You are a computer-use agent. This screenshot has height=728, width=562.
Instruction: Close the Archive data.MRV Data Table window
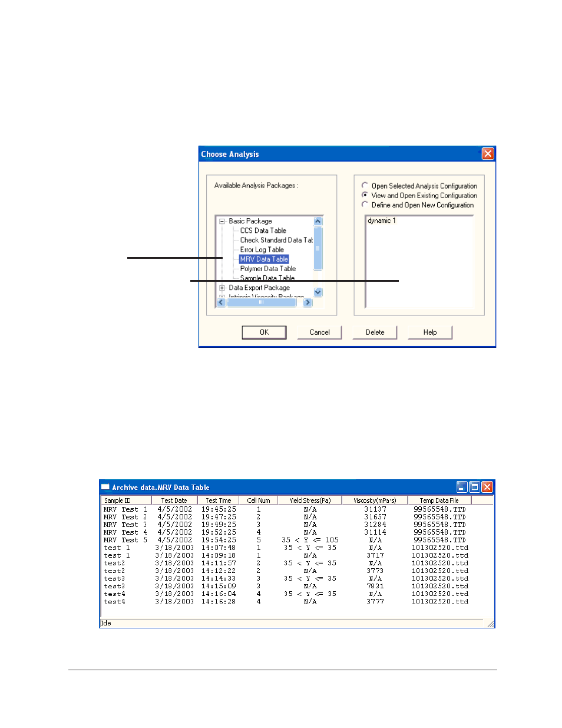[x=487, y=487]
